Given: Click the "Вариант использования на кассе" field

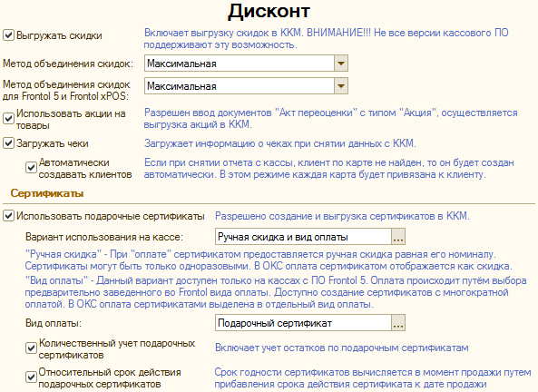Looking at the screenshot, I should coord(303,237).
